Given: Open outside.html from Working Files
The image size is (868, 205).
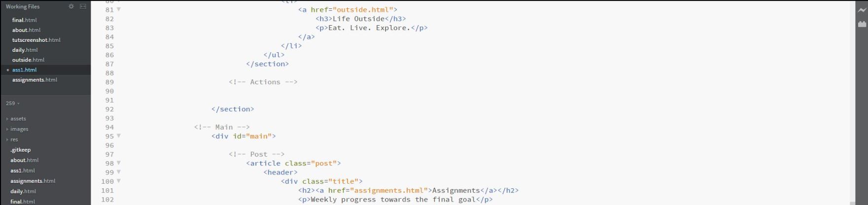Looking at the screenshot, I should [28, 60].
